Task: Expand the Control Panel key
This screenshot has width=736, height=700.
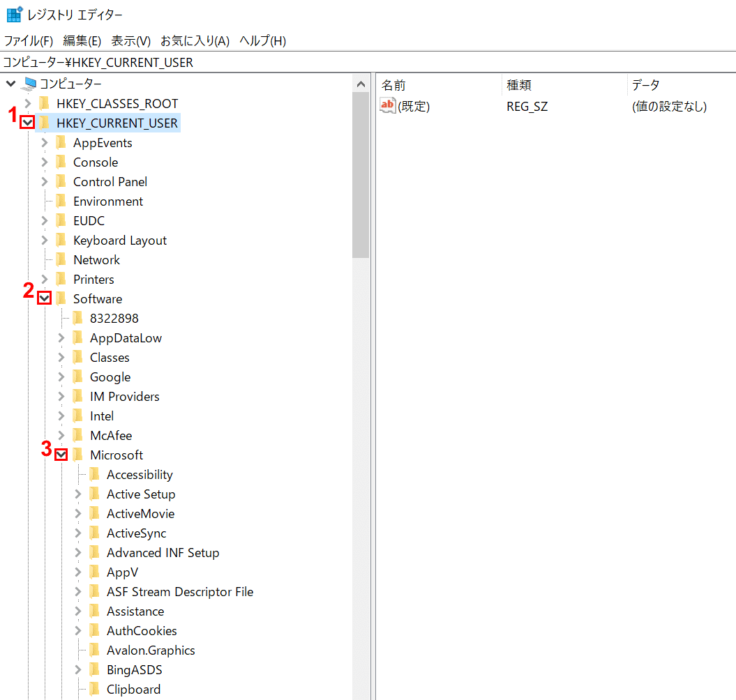Action: (x=45, y=182)
